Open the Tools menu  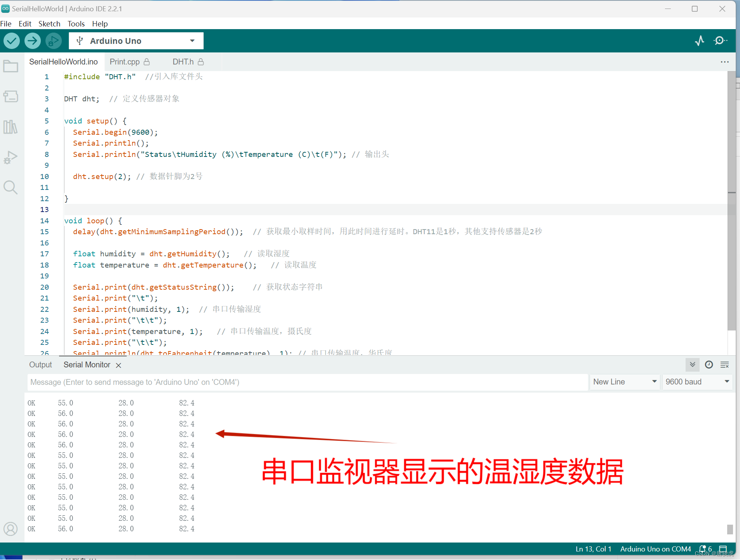[76, 24]
